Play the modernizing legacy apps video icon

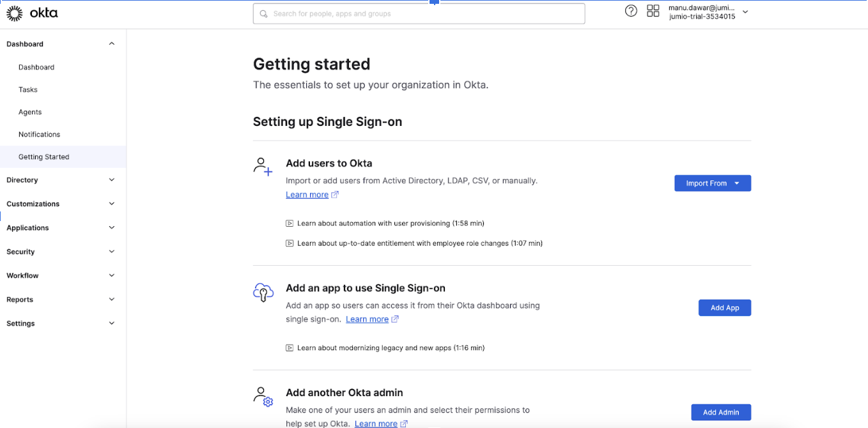(290, 348)
